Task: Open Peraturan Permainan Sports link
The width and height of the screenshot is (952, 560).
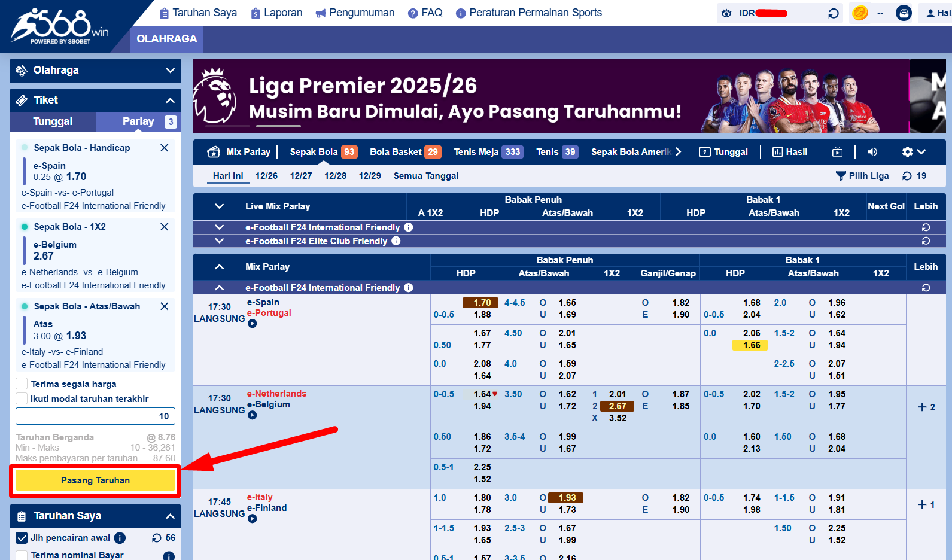Action: point(529,13)
